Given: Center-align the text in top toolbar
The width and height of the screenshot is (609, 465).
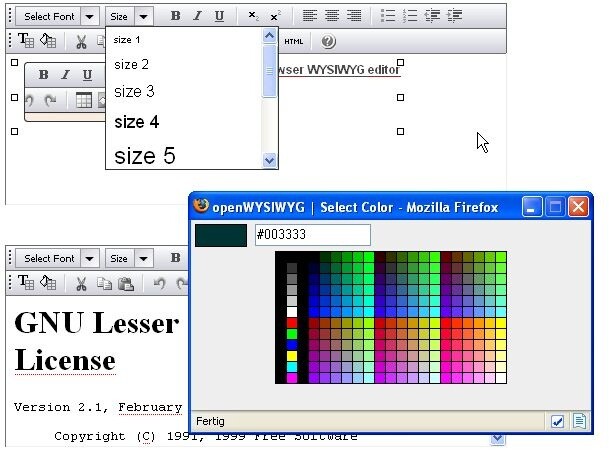Looking at the screenshot, I should coord(331,16).
